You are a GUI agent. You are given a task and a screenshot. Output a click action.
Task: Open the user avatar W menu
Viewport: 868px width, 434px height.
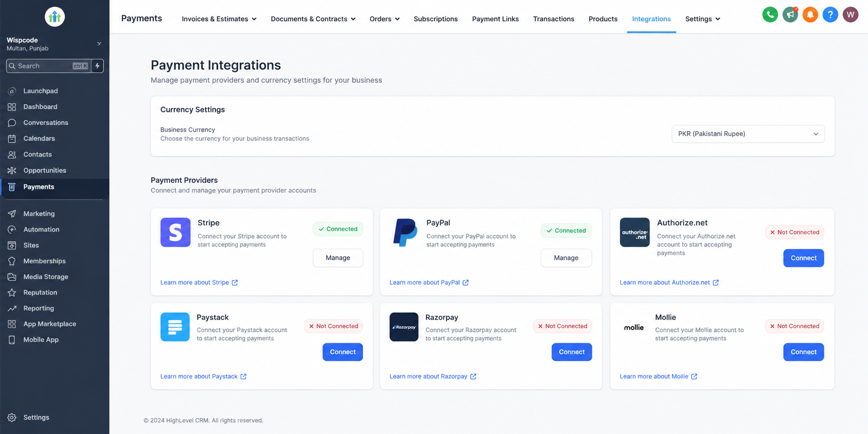[x=850, y=15]
